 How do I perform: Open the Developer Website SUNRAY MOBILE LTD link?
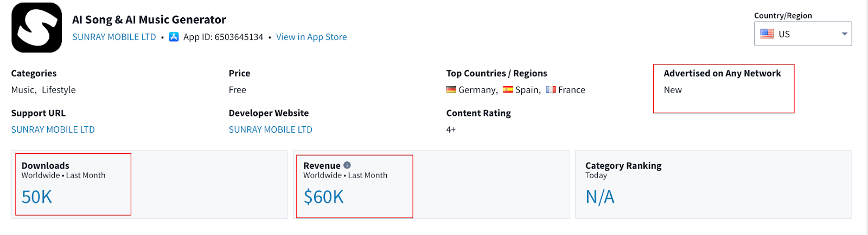pos(270,129)
